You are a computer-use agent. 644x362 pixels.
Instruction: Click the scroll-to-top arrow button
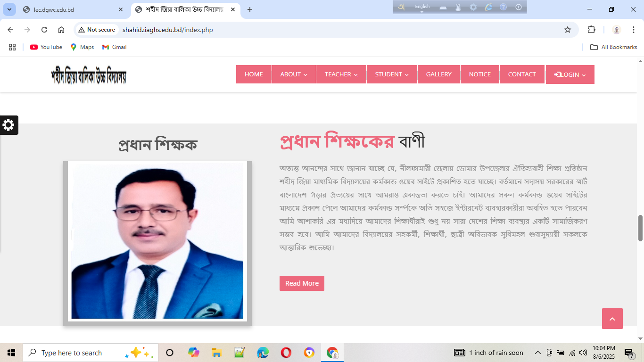(612, 319)
